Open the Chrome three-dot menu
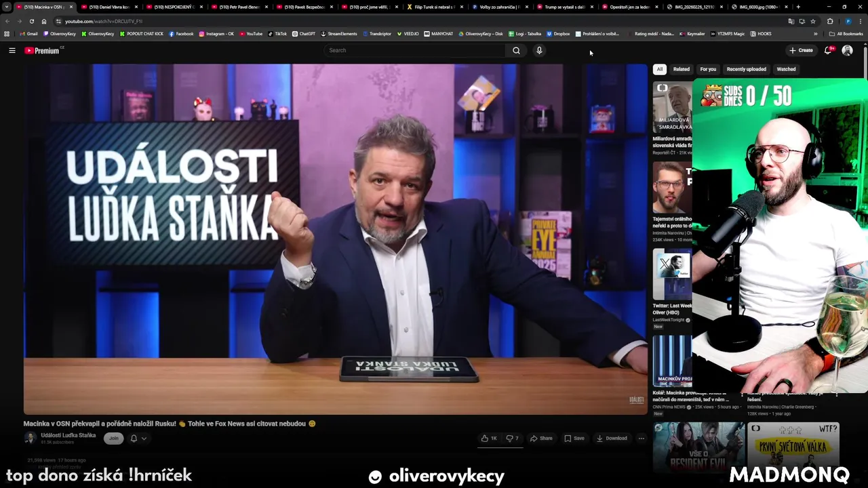 861,21
